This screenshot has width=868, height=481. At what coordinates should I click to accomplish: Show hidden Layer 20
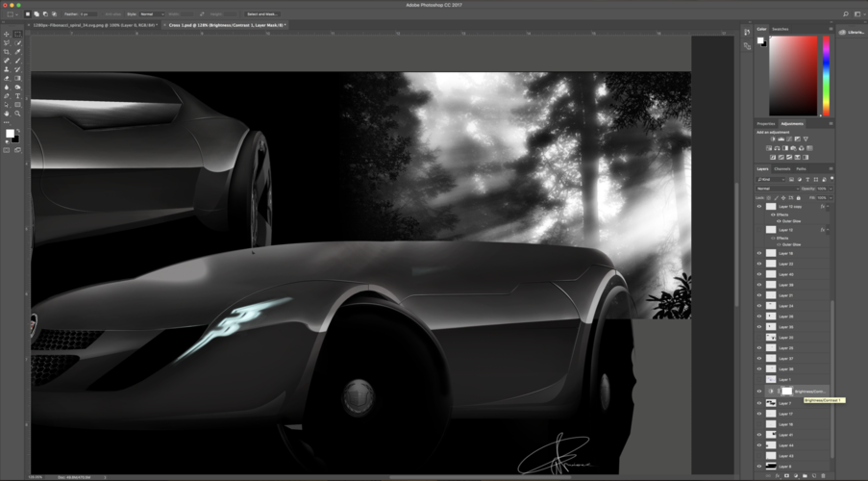click(759, 338)
